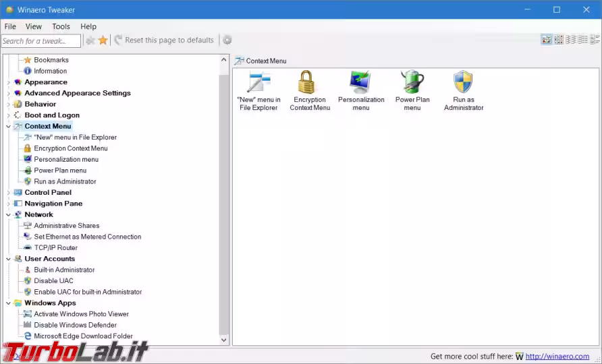Select TCP/IP Router tree item
Viewport: 602px width, 364px height.
pyautogui.click(x=55, y=248)
